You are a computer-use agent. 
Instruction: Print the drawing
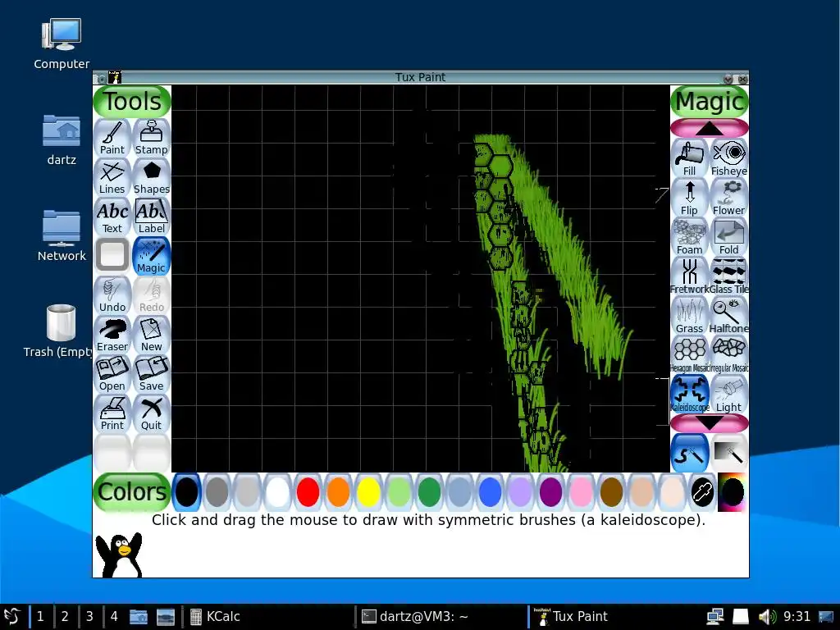coord(112,413)
